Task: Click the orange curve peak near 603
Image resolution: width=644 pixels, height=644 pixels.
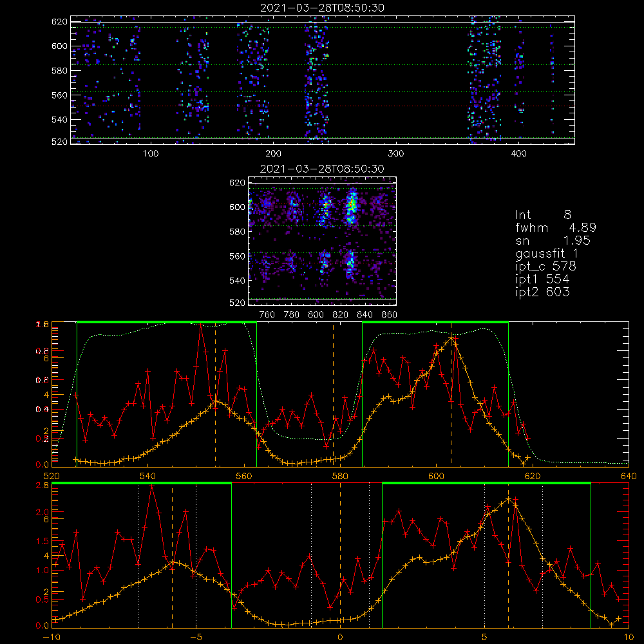Action: 451,339
